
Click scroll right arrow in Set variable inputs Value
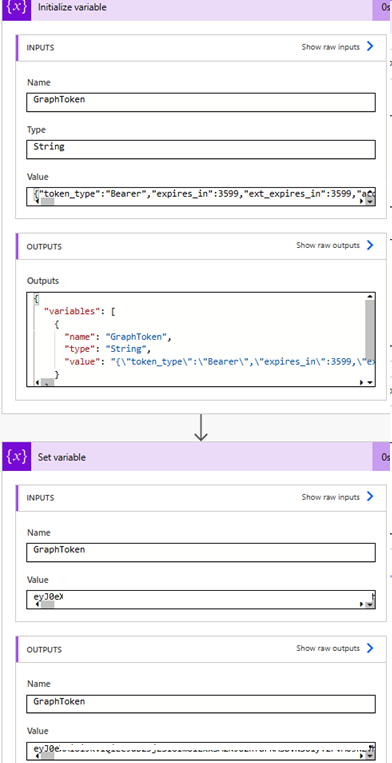(361, 604)
